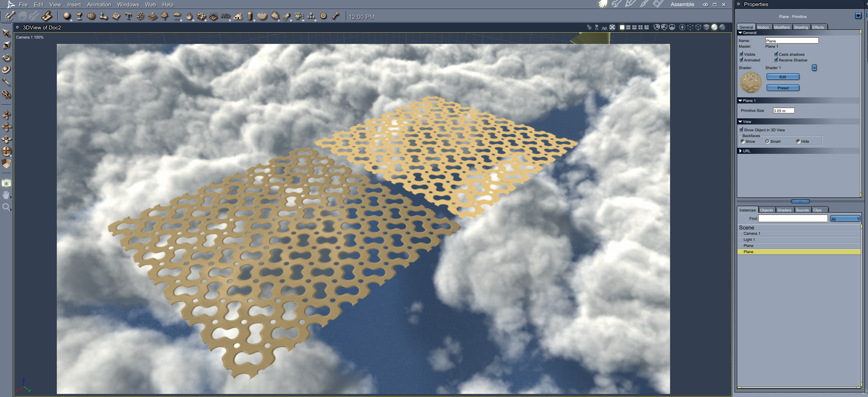Open the Model room wrench icon
868x397 pixels.
pyautogui.click(x=616, y=4)
